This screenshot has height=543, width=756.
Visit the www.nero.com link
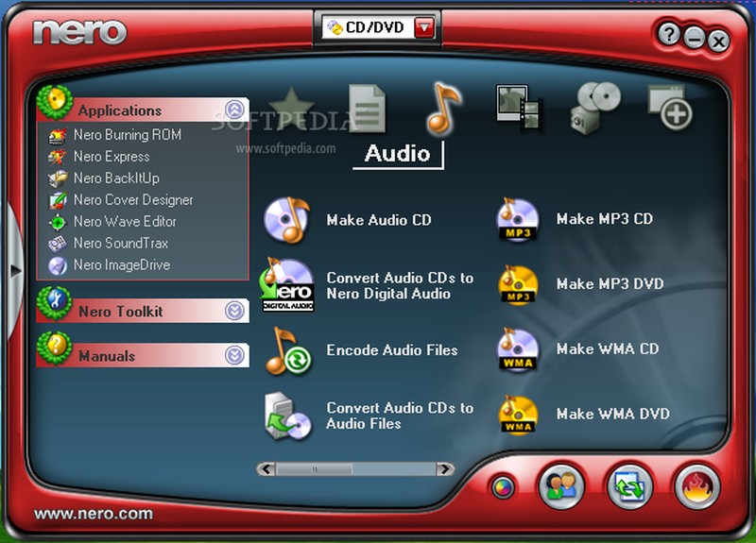pos(93,514)
